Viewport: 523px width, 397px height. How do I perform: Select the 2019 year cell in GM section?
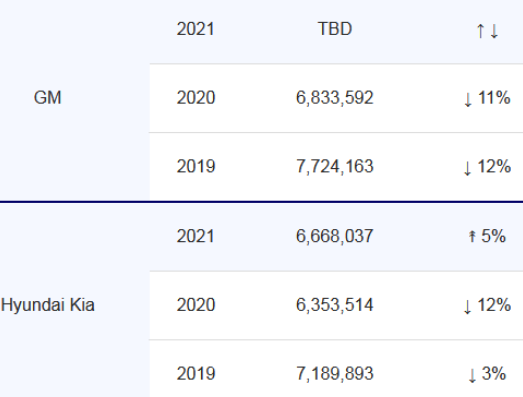point(196,166)
